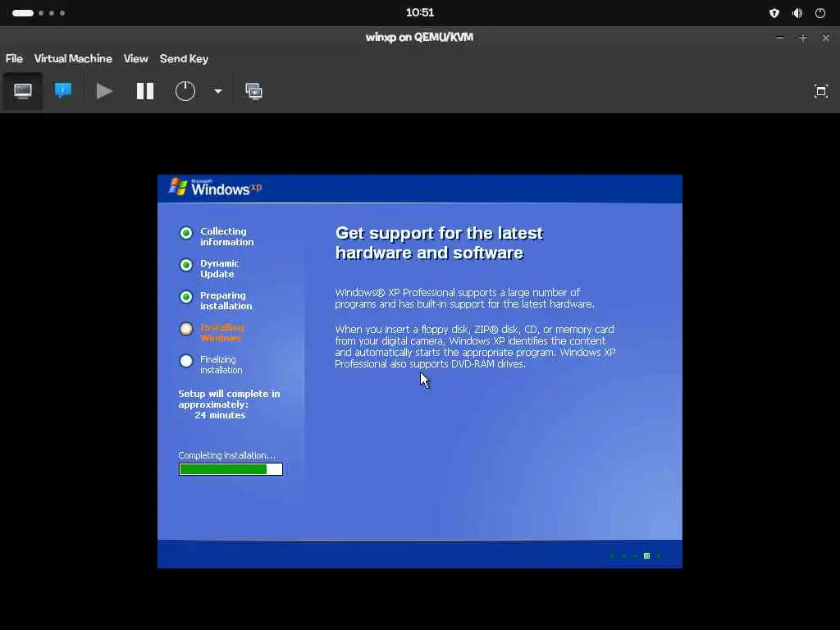Open the volume speaker tray icon
Screen dimensions: 840x630
pos(797,13)
